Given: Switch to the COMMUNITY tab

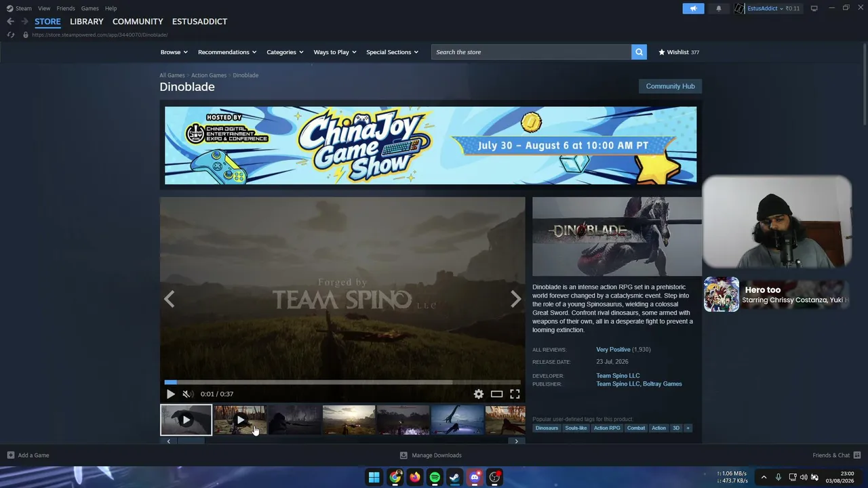Looking at the screenshot, I should pos(138,22).
